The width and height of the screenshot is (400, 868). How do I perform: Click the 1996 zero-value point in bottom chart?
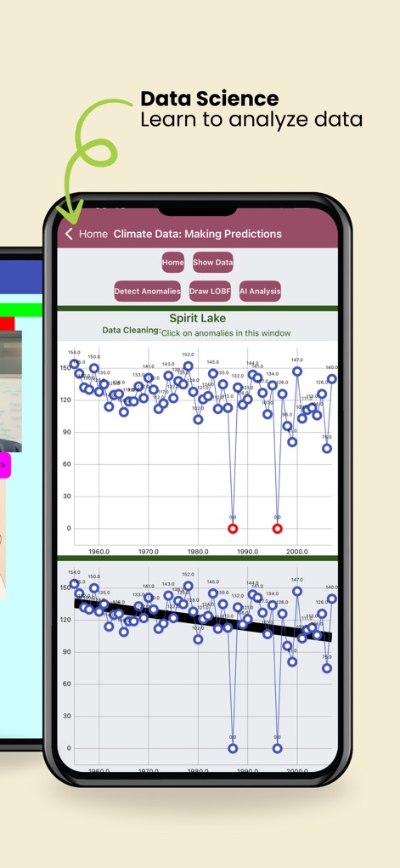(x=277, y=748)
